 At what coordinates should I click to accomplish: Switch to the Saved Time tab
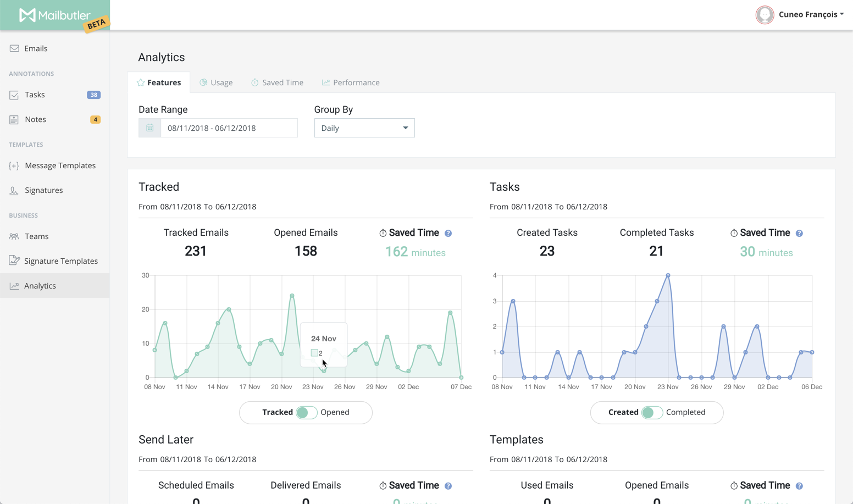[x=278, y=82]
